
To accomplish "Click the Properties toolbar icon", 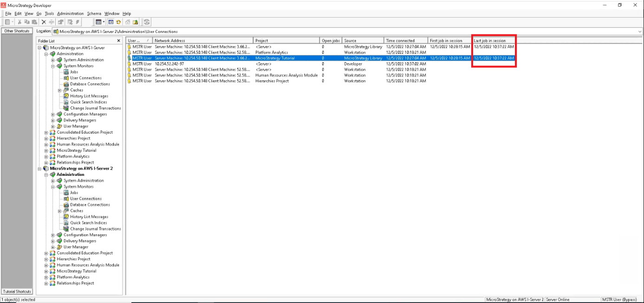I will tap(61, 22).
